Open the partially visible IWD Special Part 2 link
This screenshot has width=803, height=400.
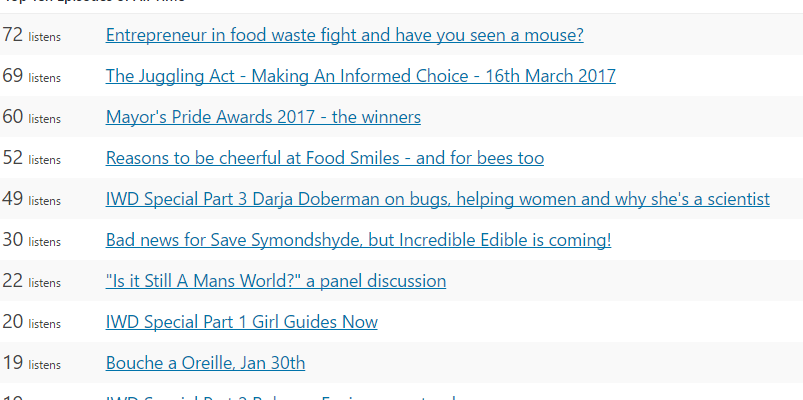pos(281,397)
